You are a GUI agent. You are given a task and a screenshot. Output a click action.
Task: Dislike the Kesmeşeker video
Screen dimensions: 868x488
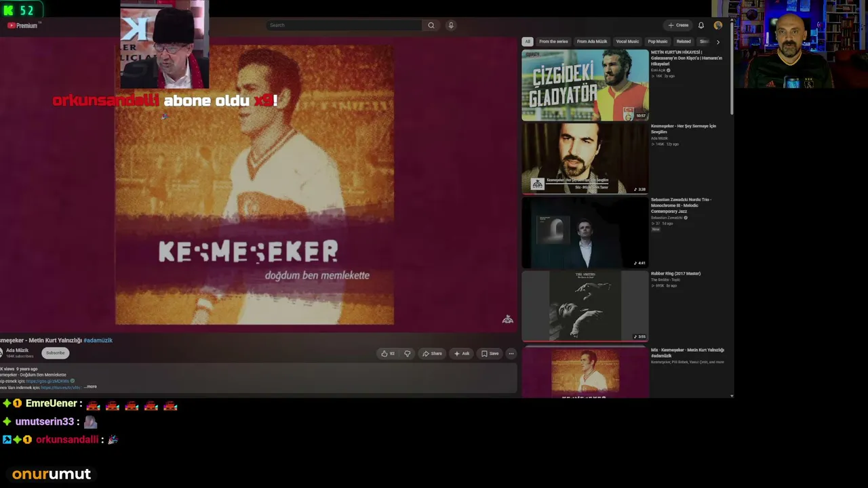(407, 353)
